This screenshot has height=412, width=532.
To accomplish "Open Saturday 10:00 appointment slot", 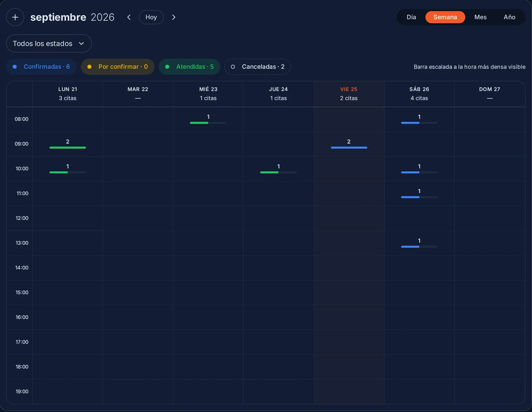I will coord(419,169).
